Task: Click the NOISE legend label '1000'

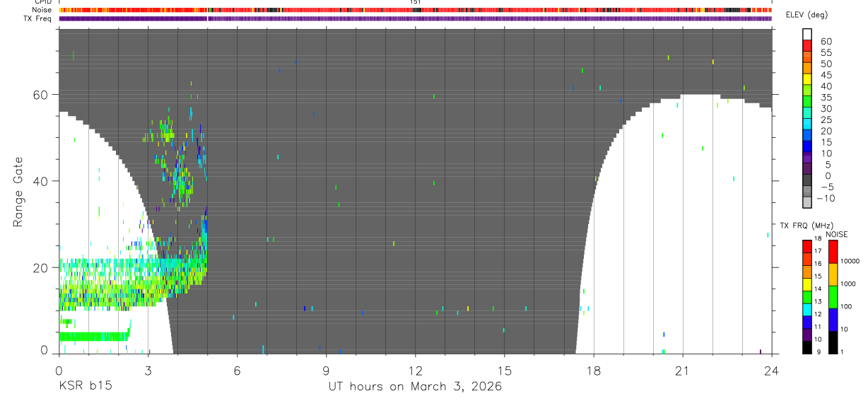Action: [848, 284]
